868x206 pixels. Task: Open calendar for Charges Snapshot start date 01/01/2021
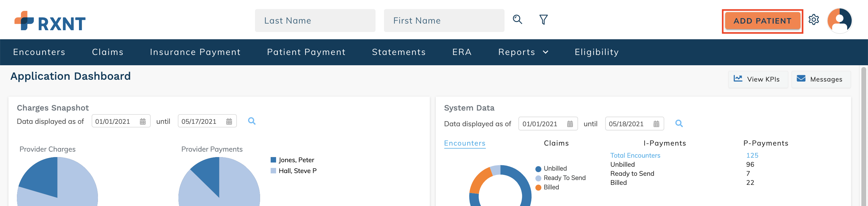pos(143,121)
